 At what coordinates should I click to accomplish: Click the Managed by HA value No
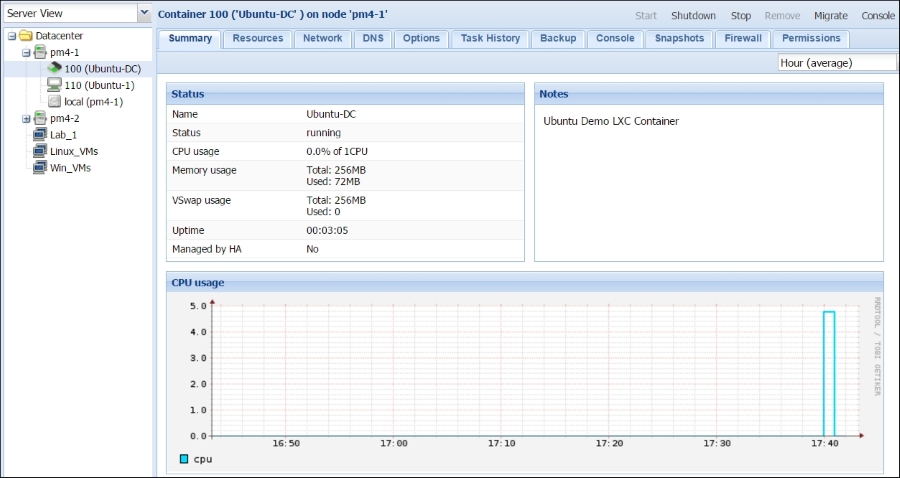coord(312,250)
